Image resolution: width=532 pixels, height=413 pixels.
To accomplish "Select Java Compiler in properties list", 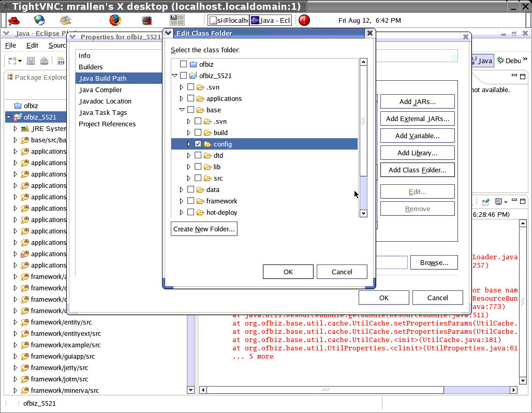I will 100,90.
